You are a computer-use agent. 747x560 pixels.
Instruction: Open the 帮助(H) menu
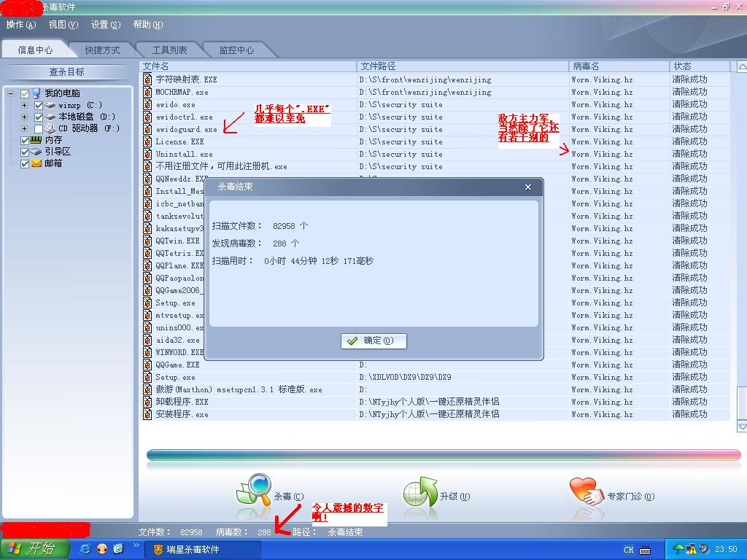147,24
